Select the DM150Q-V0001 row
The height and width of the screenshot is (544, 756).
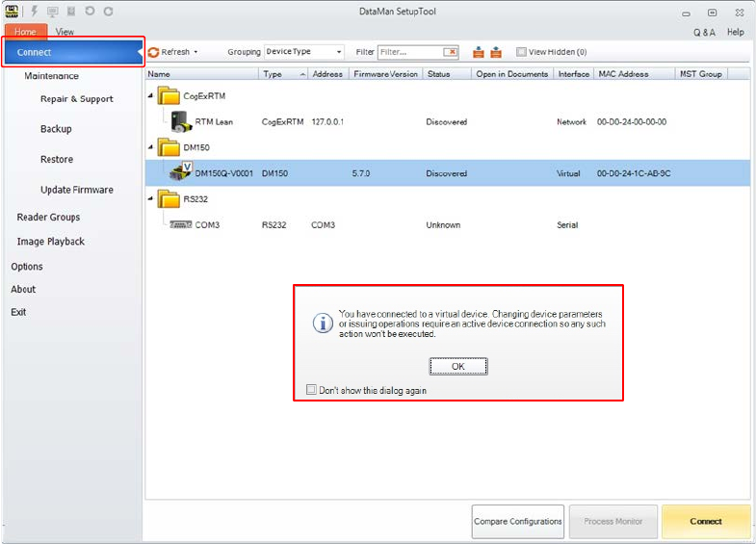click(448, 173)
